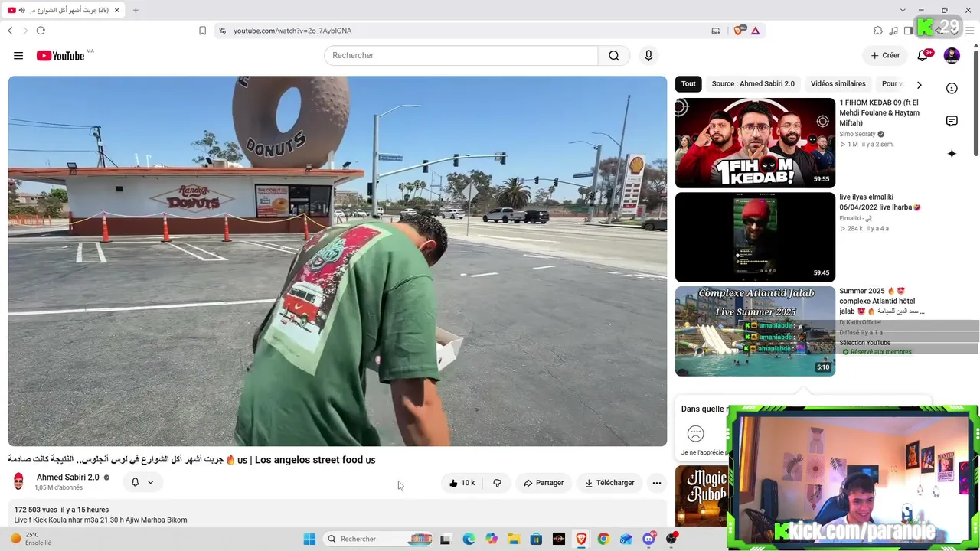The width and height of the screenshot is (980, 551).
Task: Open Brave Shields lion icon
Action: pyautogui.click(x=738, y=31)
